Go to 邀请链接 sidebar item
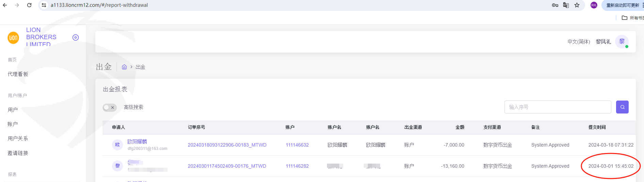 click(x=18, y=153)
